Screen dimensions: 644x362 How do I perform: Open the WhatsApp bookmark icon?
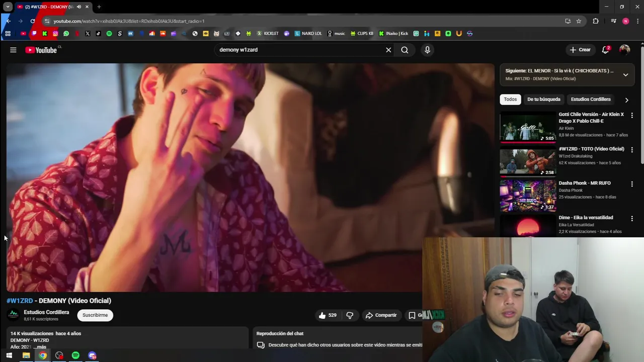tap(66, 34)
